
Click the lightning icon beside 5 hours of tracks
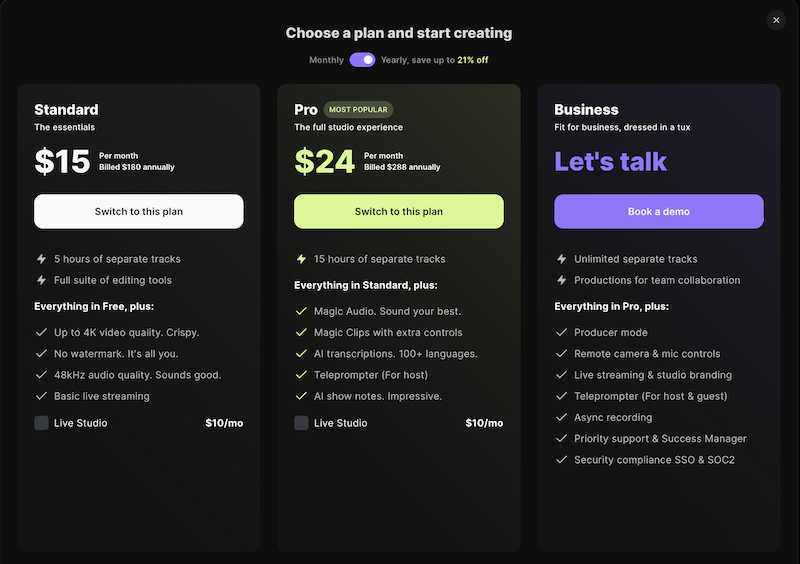(x=41, y=259)
